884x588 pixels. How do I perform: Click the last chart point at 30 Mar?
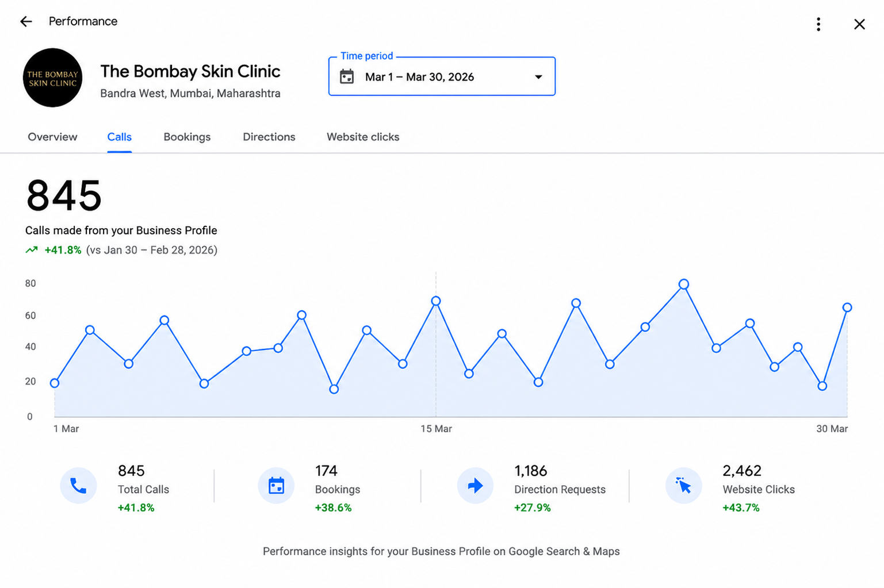[847, 308]
